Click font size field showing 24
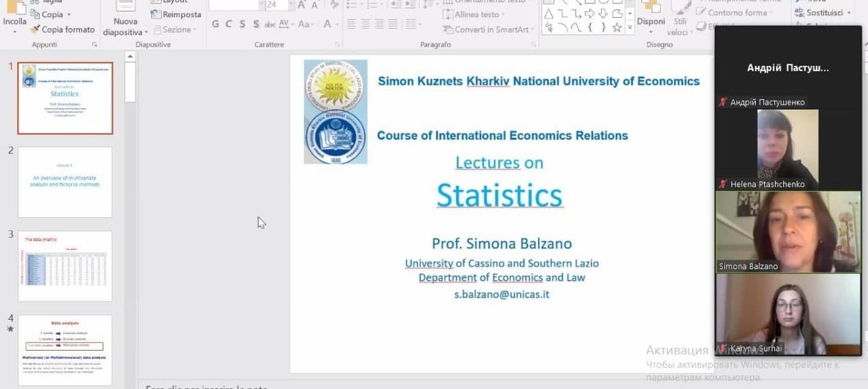The width and height of the screenshot is (868, 389). 277,5
